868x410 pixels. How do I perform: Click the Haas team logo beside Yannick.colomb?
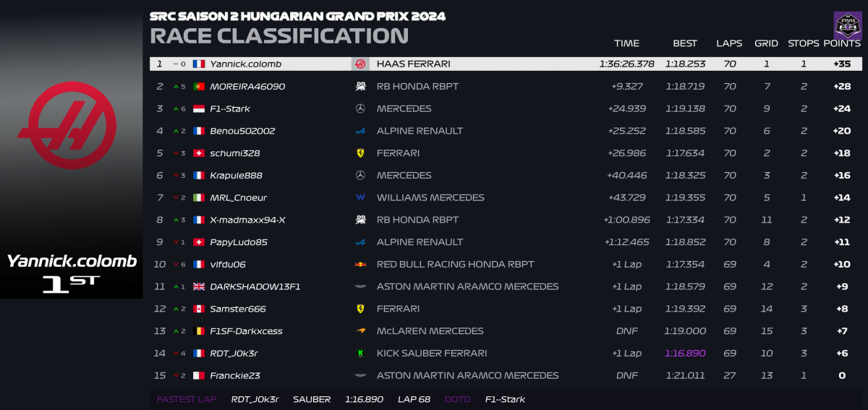(x=360, y=64)
